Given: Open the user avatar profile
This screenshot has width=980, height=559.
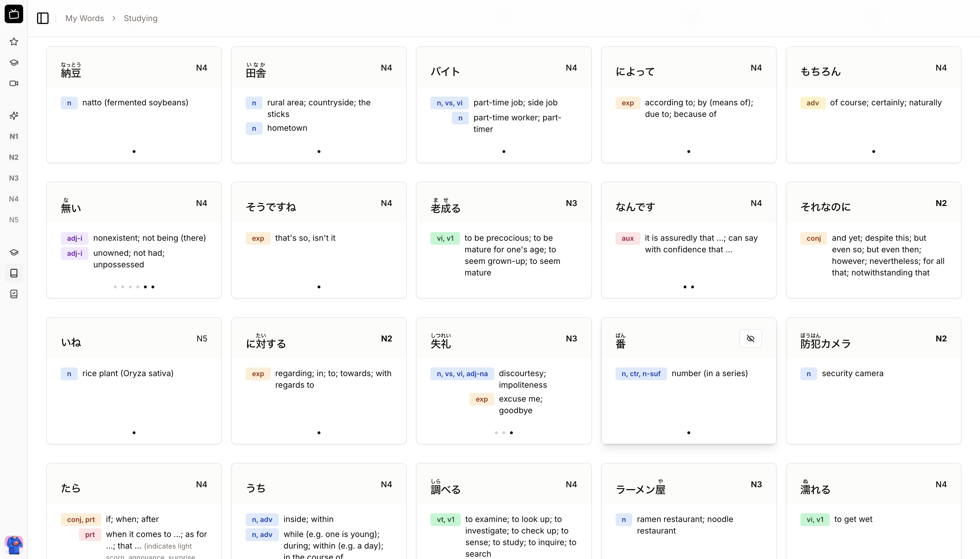Looking at the screenshot, I should click(14, 545).
